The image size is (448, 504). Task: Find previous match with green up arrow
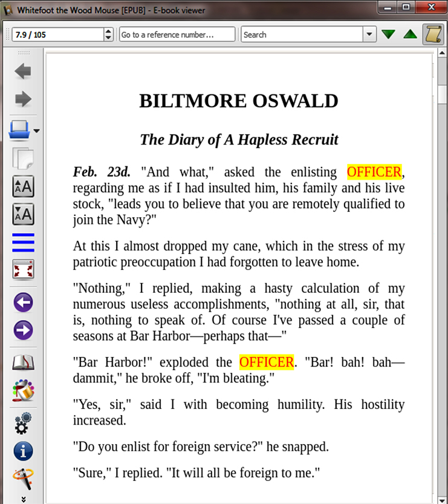(410, 34)
